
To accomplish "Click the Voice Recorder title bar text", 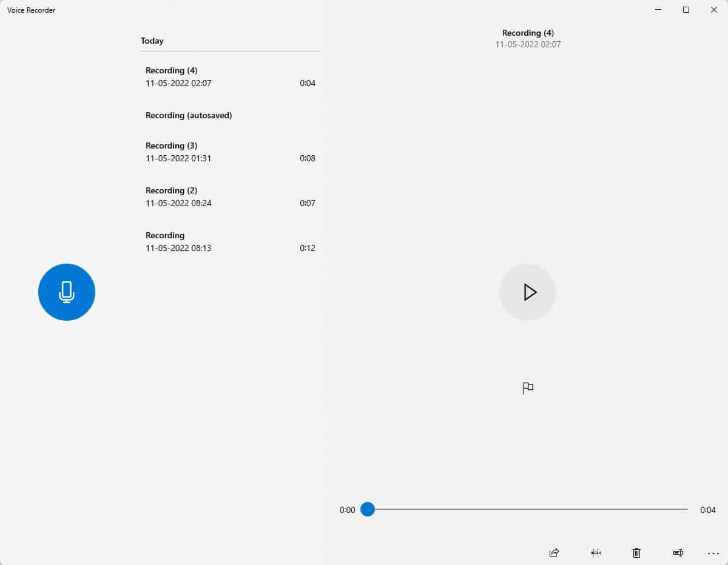I will pos(30,10).
